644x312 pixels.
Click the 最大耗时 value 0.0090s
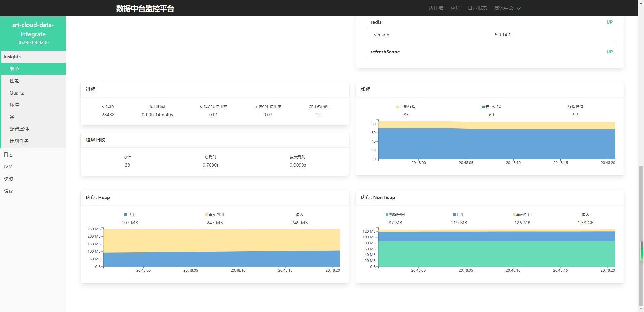coord(298,165)
